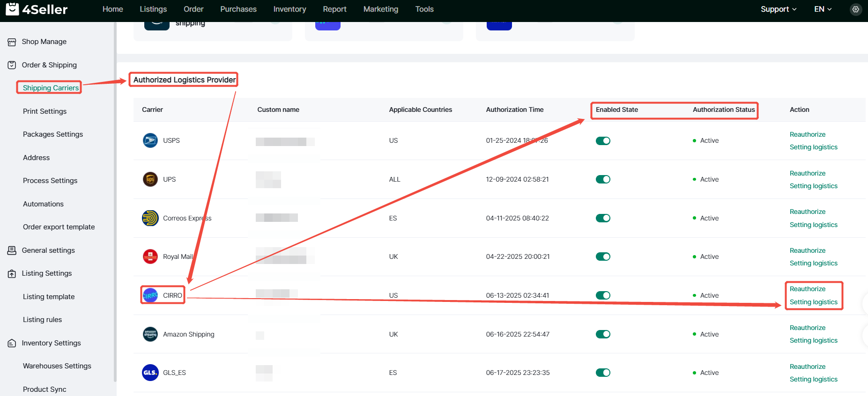Click the UPS carrier logo
Image resolution: width=868 pixels, height=396 pixels.
tap(150, 179)
